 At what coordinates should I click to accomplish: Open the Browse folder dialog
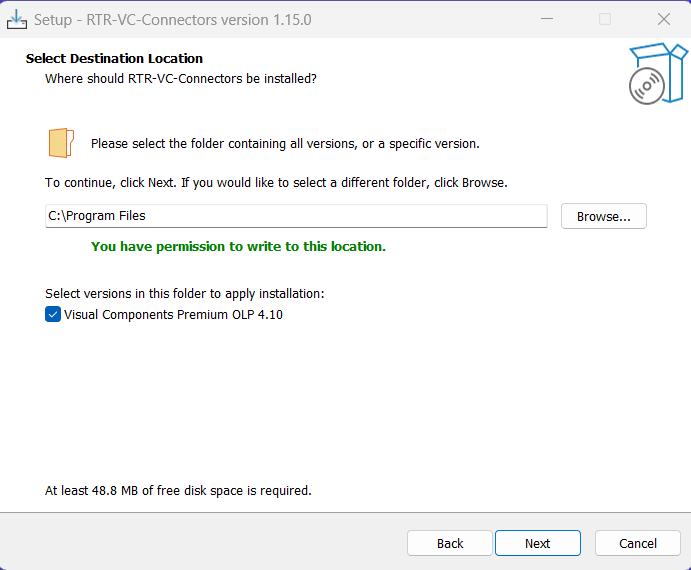pyautogui.click(x=604, y=216)
